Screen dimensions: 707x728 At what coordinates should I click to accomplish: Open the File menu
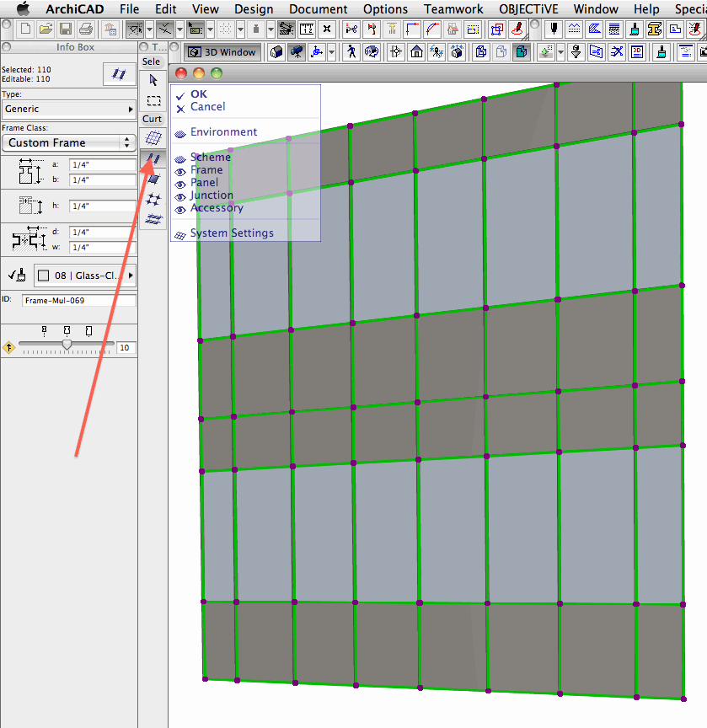point(129,9)
